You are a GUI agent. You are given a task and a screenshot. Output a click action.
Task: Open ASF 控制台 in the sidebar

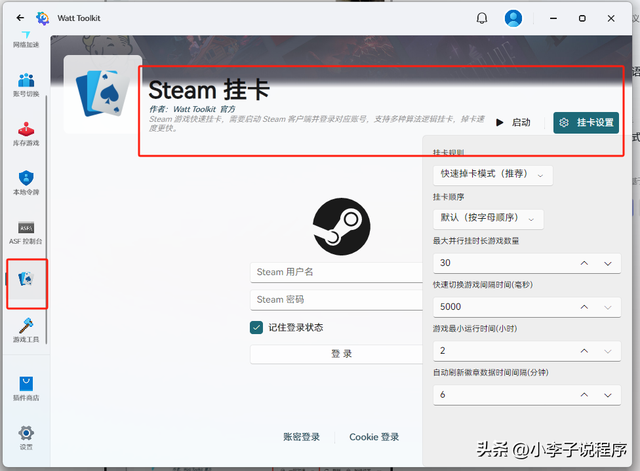click(x=26, y=233)
